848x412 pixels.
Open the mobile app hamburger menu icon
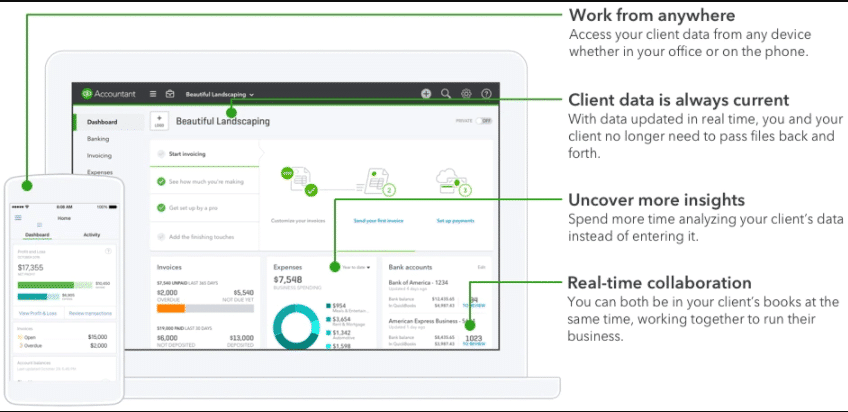coord(18,217)
